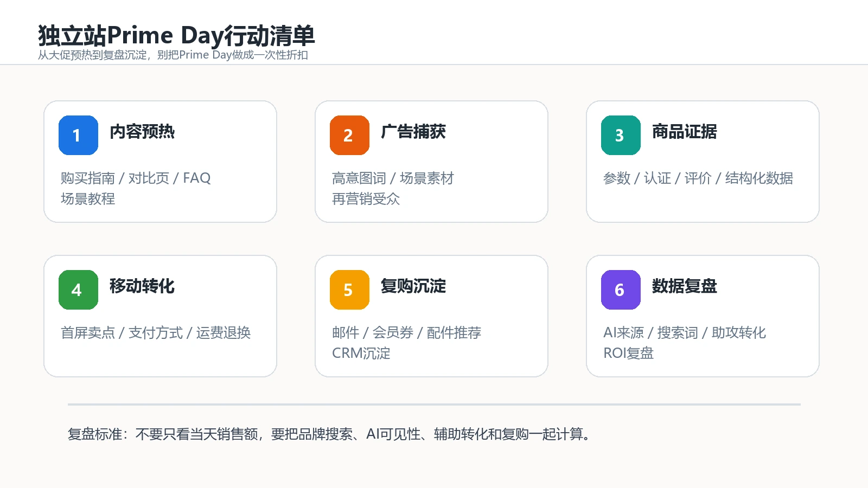The image size is (868, 488).
Task: Click the heading 复购沉淀
Action: pyautogui.click(x=413, y=286)
